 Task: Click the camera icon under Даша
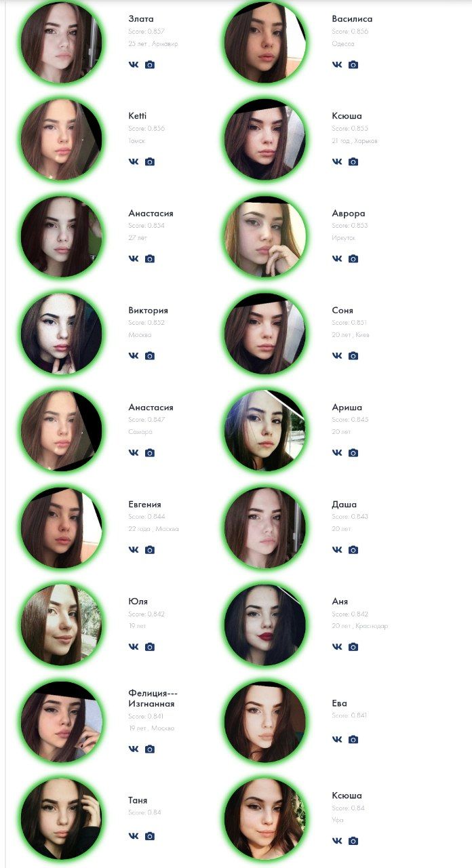click(x=353, y=550)
